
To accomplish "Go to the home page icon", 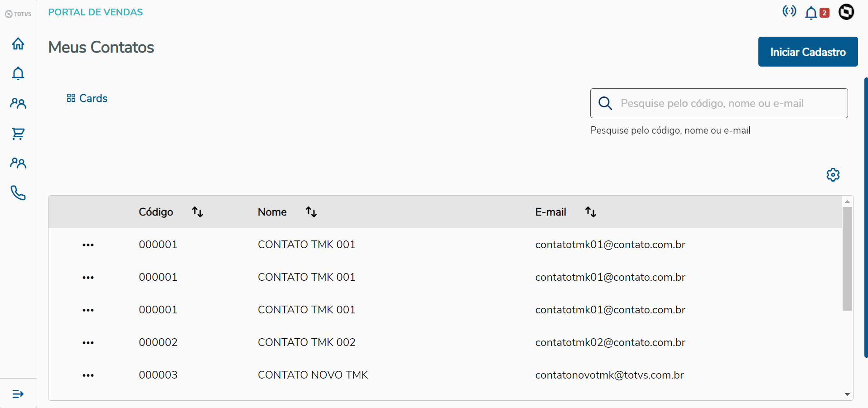I will tap(18, 43).
